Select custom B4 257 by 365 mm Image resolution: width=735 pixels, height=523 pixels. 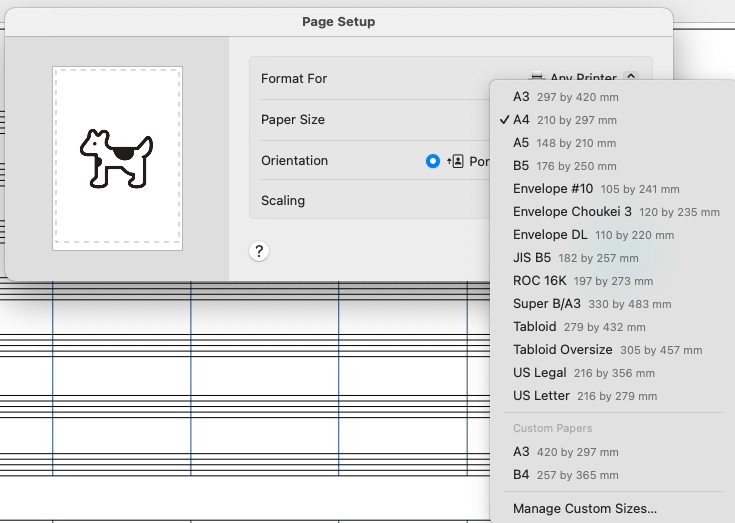tap(565, 475)
